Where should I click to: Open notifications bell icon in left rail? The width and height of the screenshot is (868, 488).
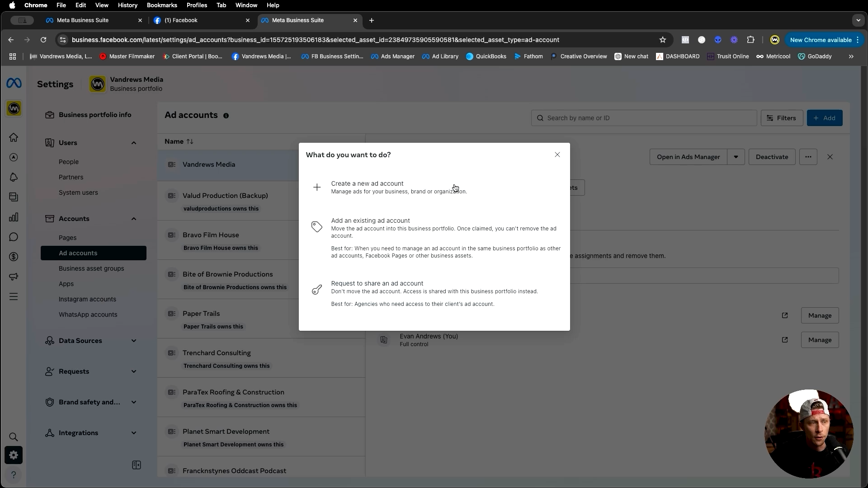pos(14,177)
